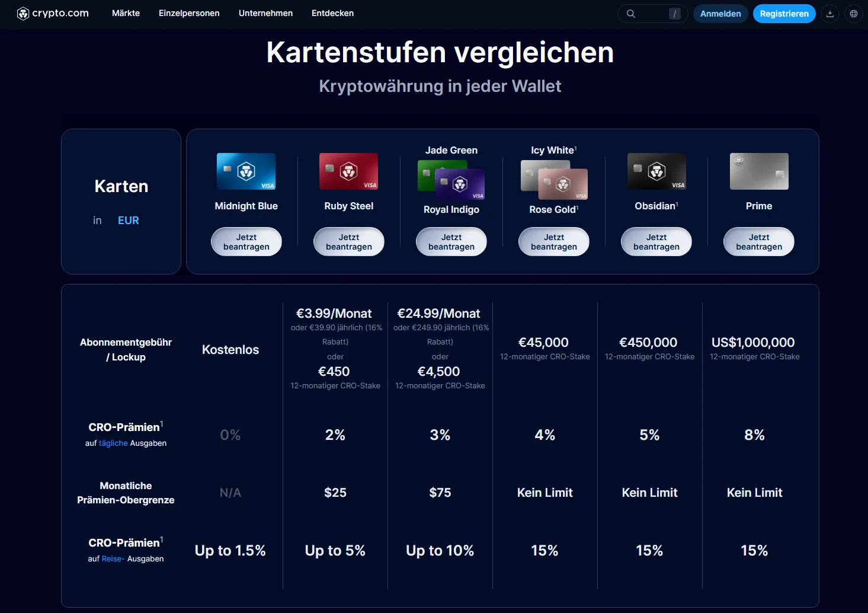Click the '€450' stake amount
This screenshot has width=868, height=613.
(x=334, y=372)
